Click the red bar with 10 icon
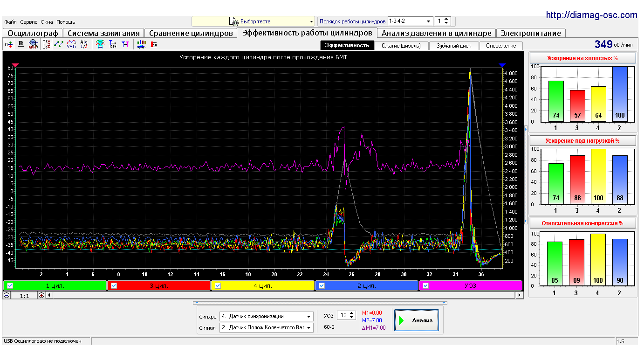This screenshot has height=347, width=644. pos(154,44)
